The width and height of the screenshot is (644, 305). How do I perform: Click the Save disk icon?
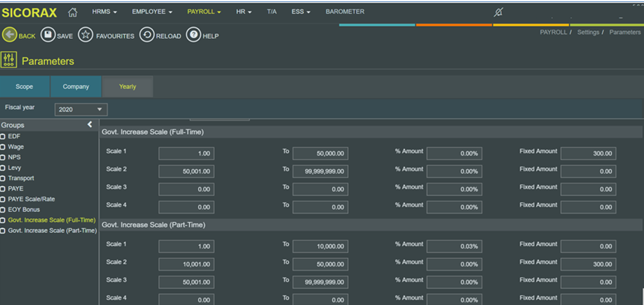pyautogui.click(x=48, y=35)
